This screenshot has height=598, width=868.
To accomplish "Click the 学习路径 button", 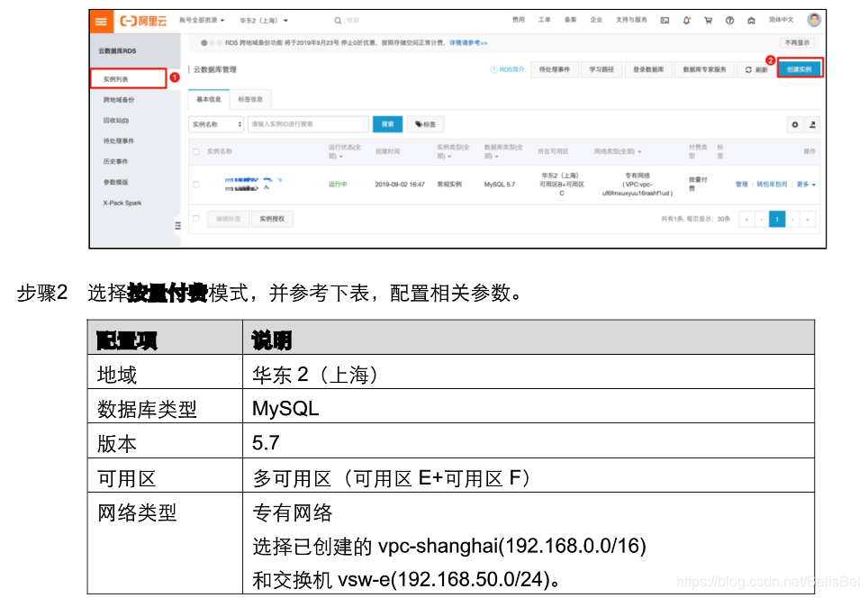I will [x=601, y=69].
